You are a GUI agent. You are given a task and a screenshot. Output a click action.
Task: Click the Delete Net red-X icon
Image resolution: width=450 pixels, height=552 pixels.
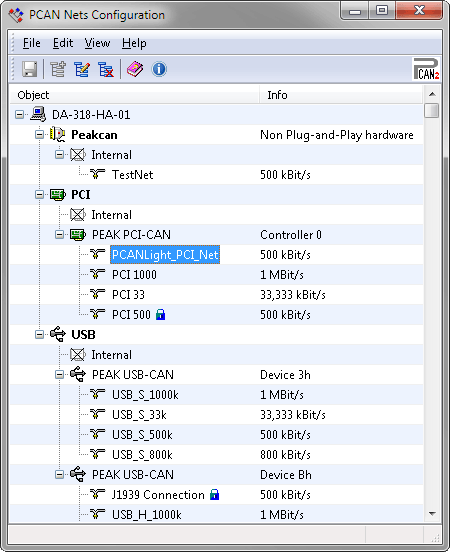click(106, 69)
